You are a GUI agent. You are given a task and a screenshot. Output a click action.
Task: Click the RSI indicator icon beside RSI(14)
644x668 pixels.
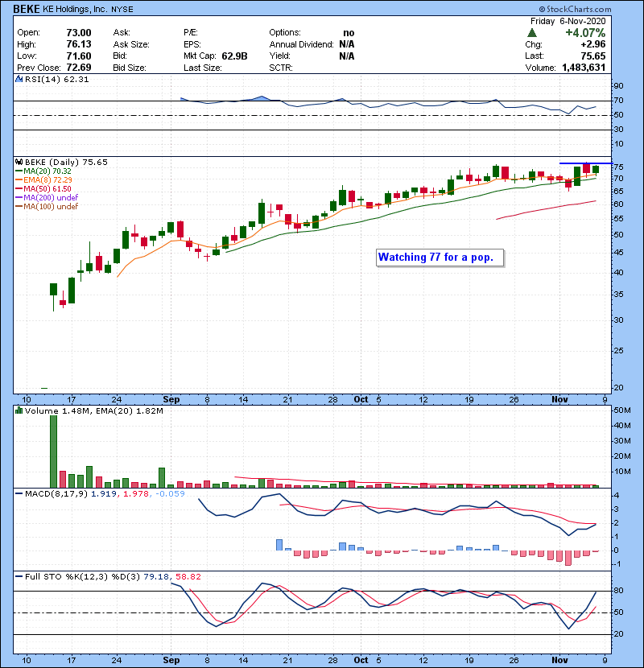[x=19, y=79]
